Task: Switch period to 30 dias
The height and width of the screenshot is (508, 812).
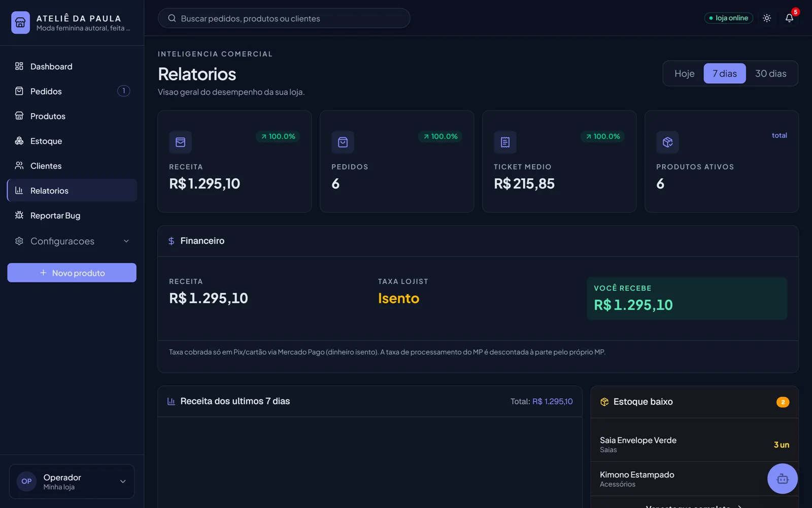Action: [770, 74]
